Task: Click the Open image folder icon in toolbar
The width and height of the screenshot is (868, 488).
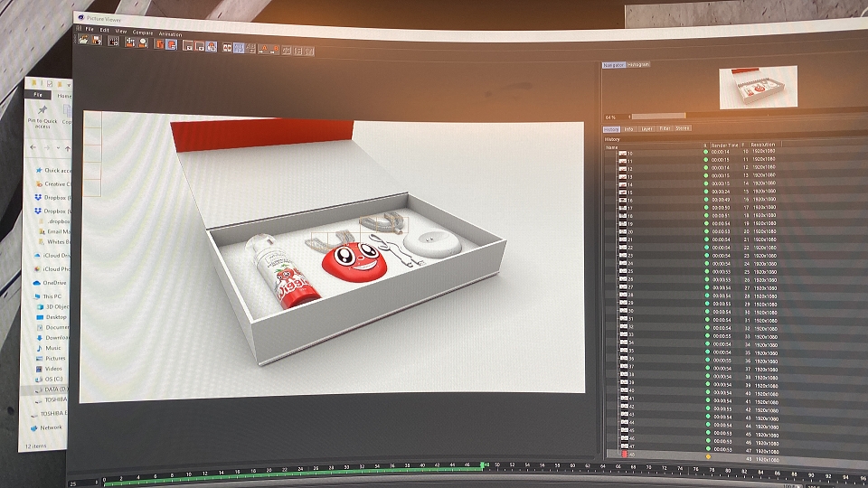Action: coord(83,39)
